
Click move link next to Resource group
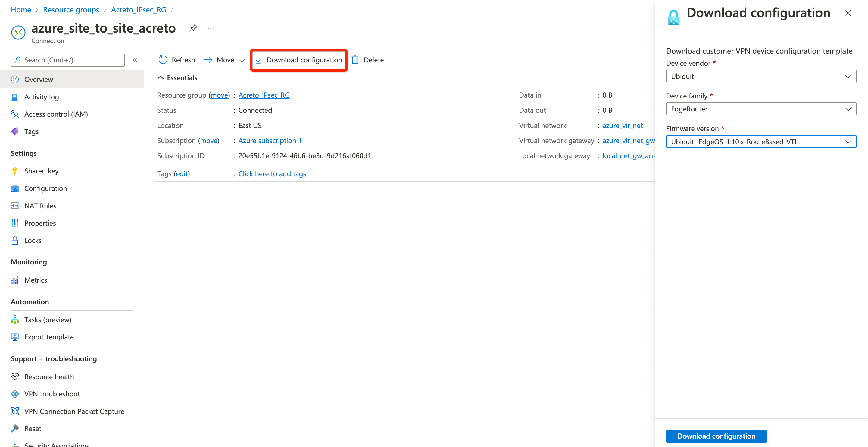click(x=219, y=95)
